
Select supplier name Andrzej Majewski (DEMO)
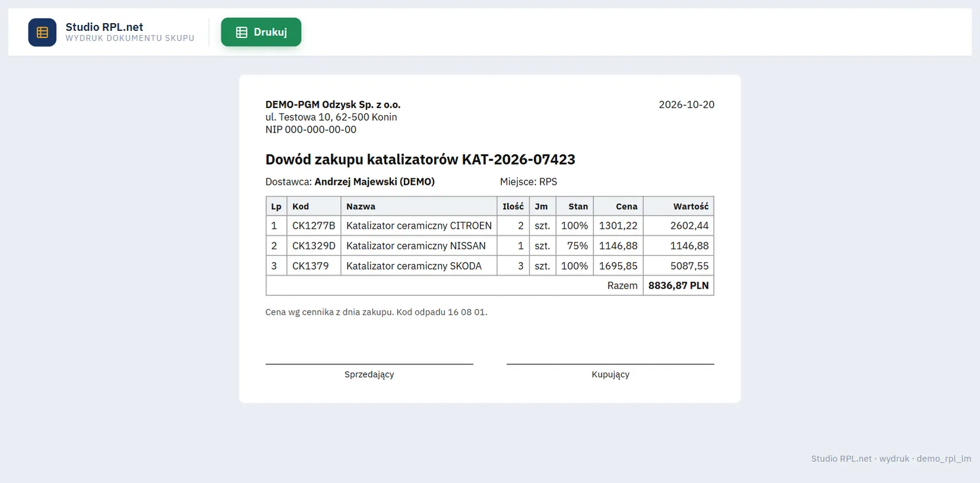point(374,182)
